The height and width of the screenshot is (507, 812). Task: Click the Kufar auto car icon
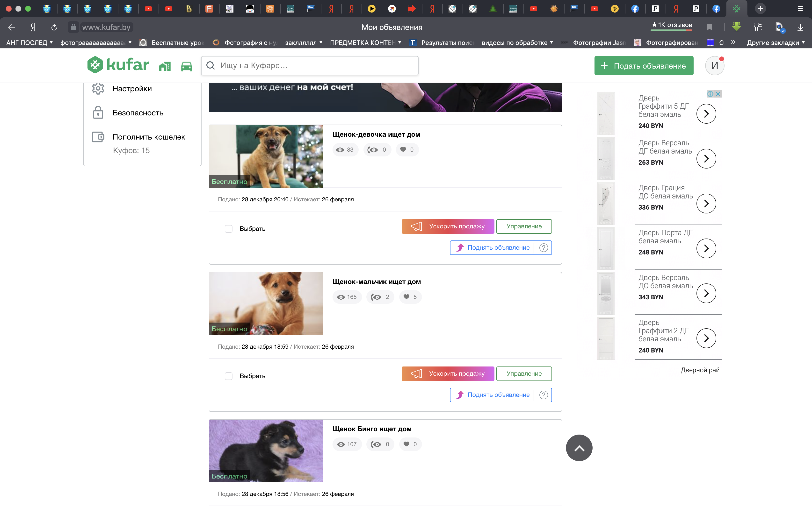[186, 66]
